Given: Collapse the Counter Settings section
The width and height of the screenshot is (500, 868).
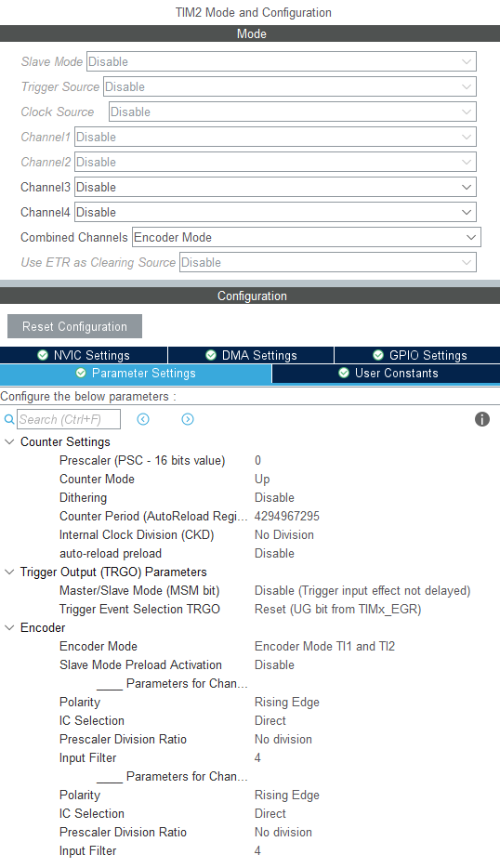Looking at the screenshot, I should [x=9, y=441].
